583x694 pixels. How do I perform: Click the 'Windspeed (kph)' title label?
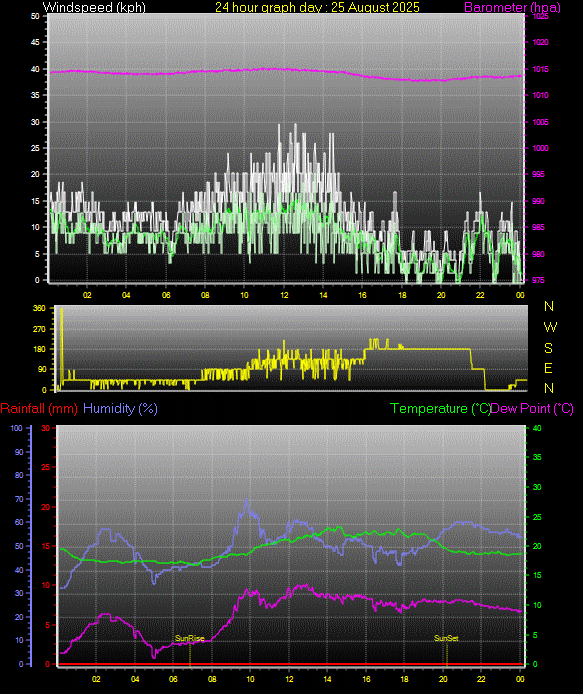94,7
